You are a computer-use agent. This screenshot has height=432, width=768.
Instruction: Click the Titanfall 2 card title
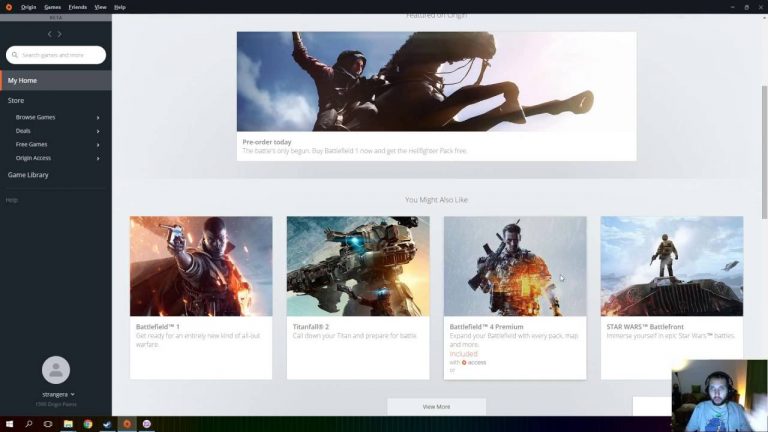click(311, 327)
